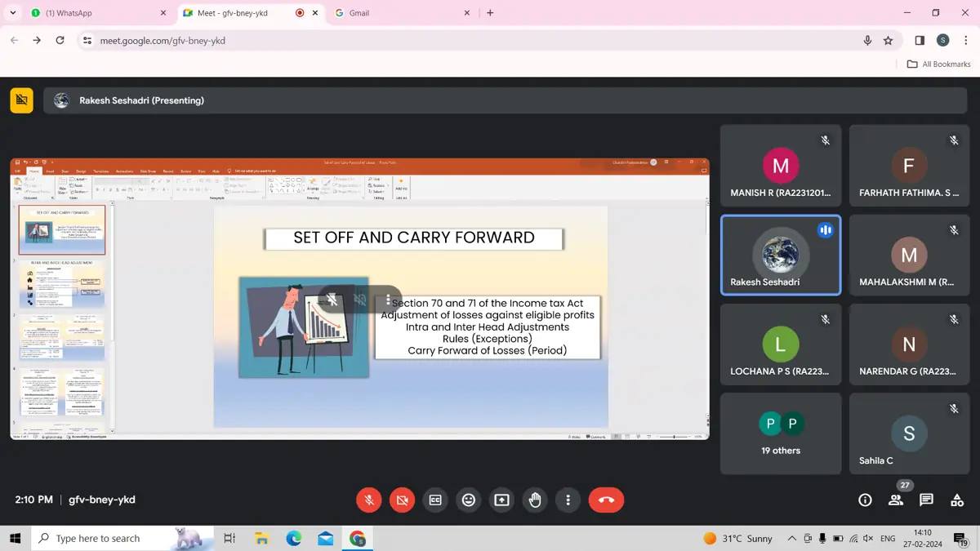Click the yellow presentation icon beside Rakesh Seshadri

tap(22, 100)
